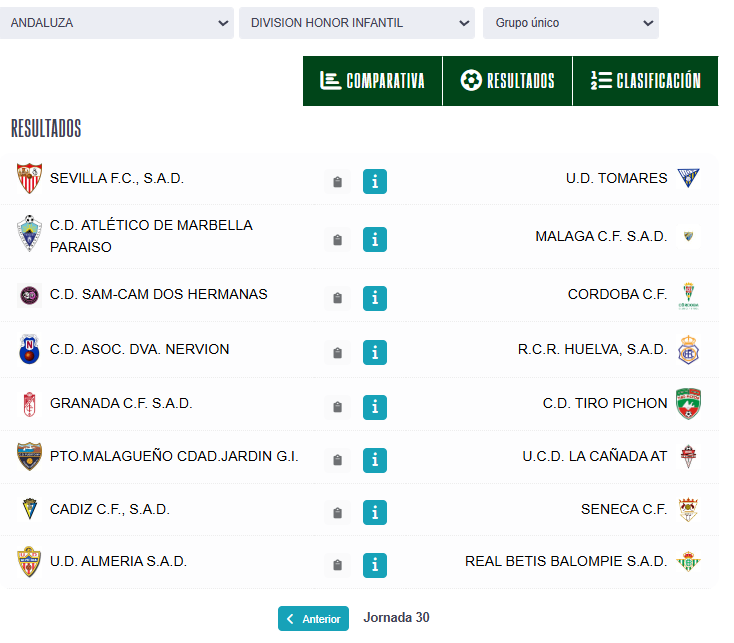
Task: Select the CADIZ C.F., S.A.D. team name
Action: [x=110, y=509]
